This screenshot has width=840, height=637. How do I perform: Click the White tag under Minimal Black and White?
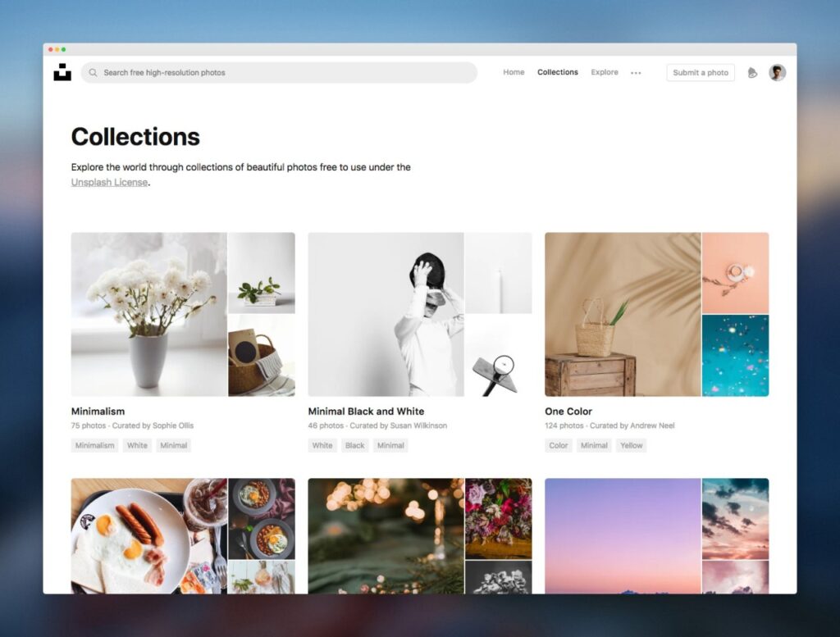click(x=322, y=445)
